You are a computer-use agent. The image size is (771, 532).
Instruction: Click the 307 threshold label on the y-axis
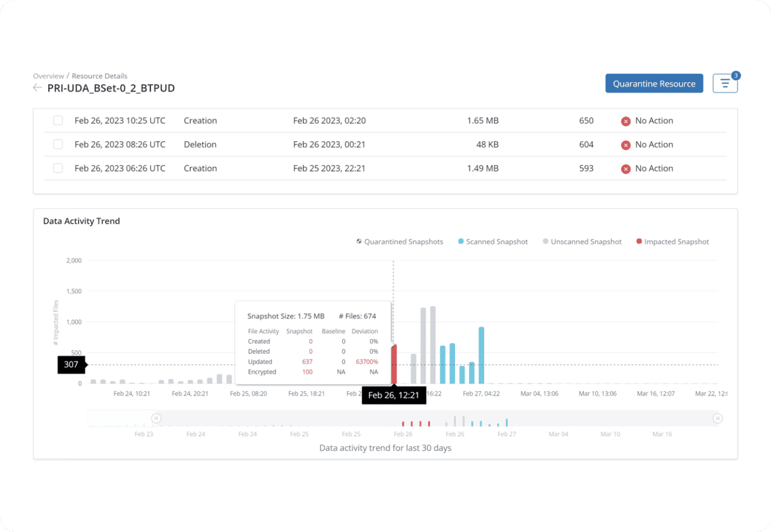click(71, 365)
